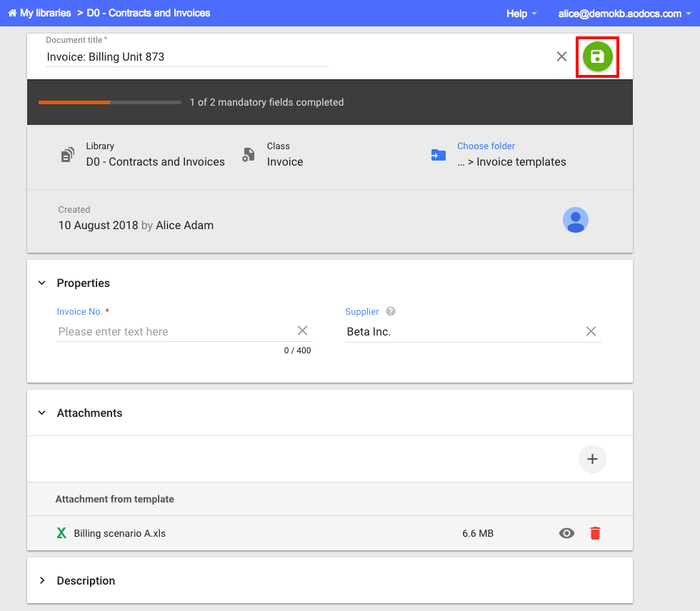Click the Invoice No. field label
This screenshot has height=611, width=700.
point(79,311)
